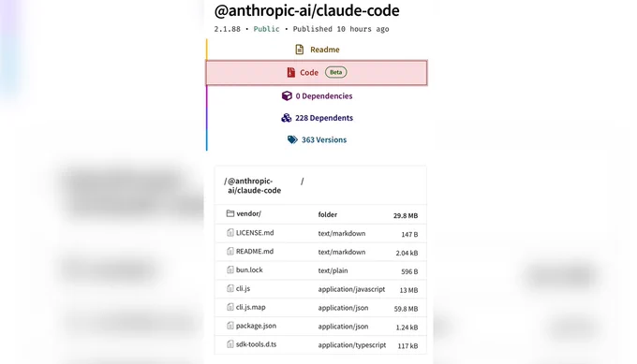Click the Dependents cubes icon

click(x=287, y=118)
